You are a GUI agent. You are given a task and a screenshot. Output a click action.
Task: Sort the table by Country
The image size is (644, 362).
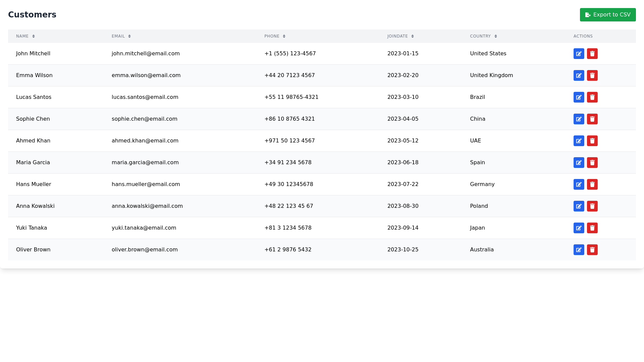(483, 36)
